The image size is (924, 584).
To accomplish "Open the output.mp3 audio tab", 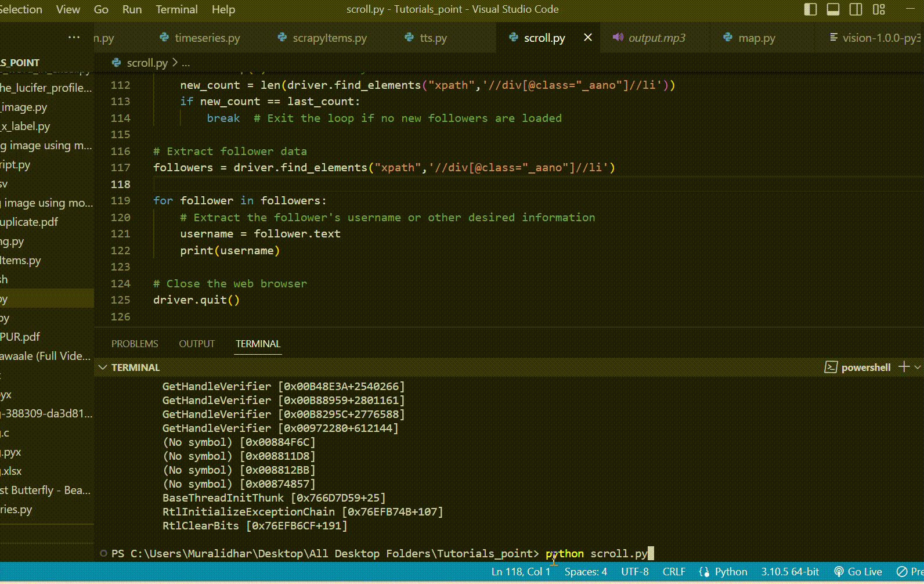I will [x=656, y=38].
